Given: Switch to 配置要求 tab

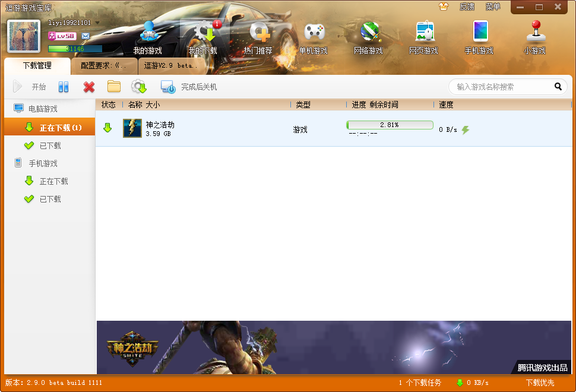Looking at the screenshot, I should pyautogui.click(x=105, y=66).
